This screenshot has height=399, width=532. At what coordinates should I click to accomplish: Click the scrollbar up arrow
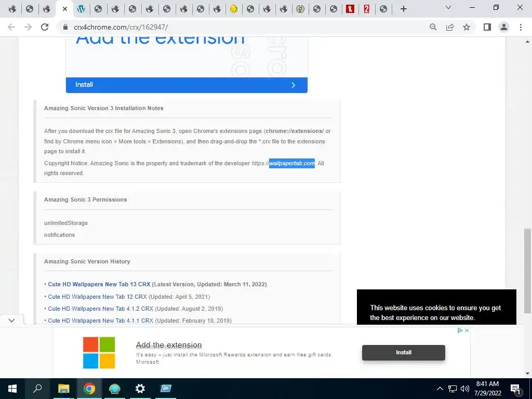click(x=527, y=42)
